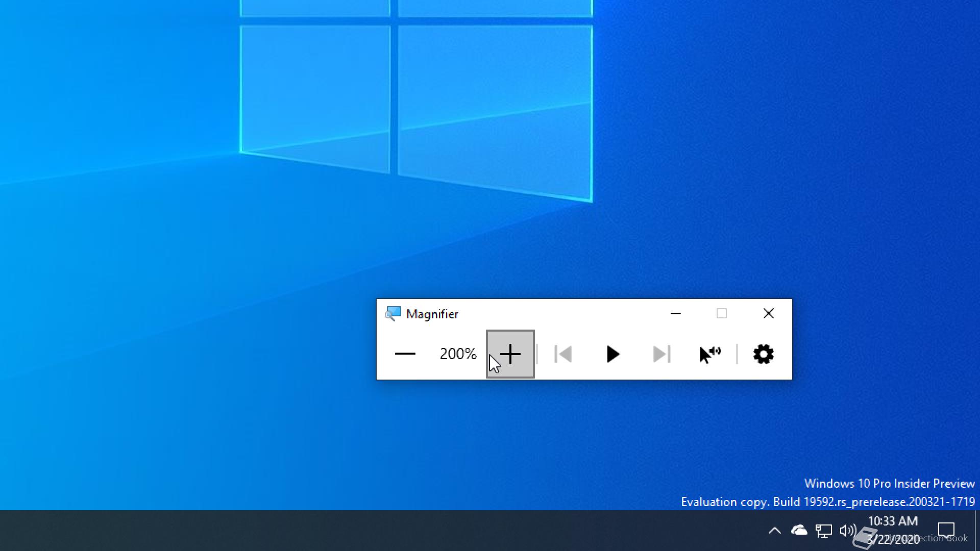Open the Action Center notifications icon
The width and height of the screenshot is (980, 551).
[x=946, y=531]
